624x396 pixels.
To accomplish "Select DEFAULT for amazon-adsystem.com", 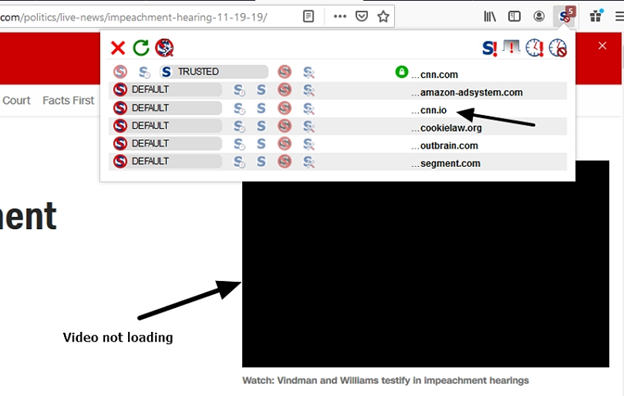I will click(167, 90).
